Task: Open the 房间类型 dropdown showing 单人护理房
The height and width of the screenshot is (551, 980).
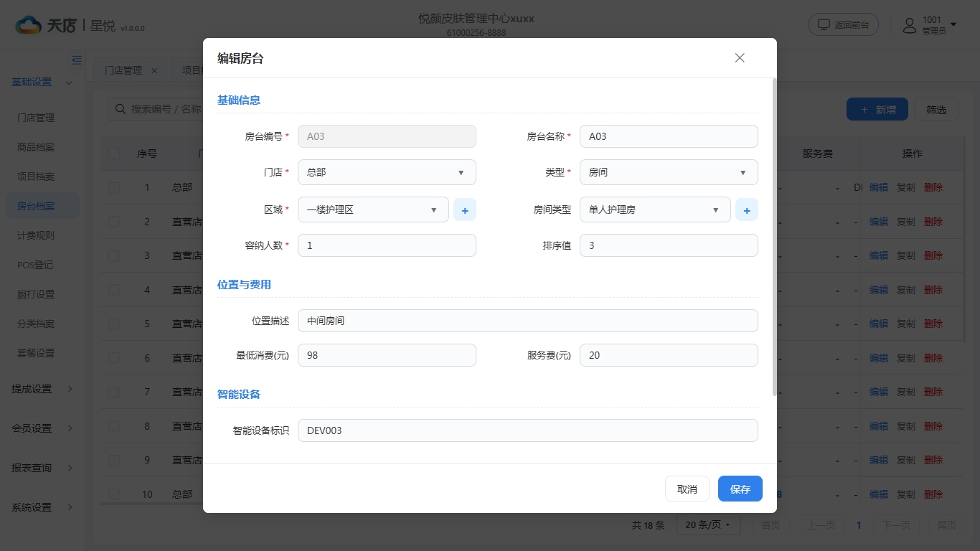Action: click(655, 210)
